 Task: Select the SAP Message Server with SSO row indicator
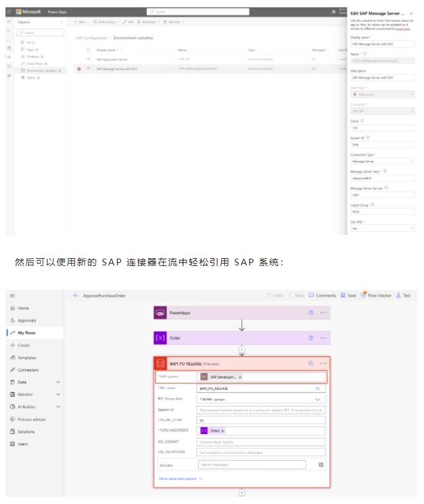pyautogui.click(x=79, y=69)
